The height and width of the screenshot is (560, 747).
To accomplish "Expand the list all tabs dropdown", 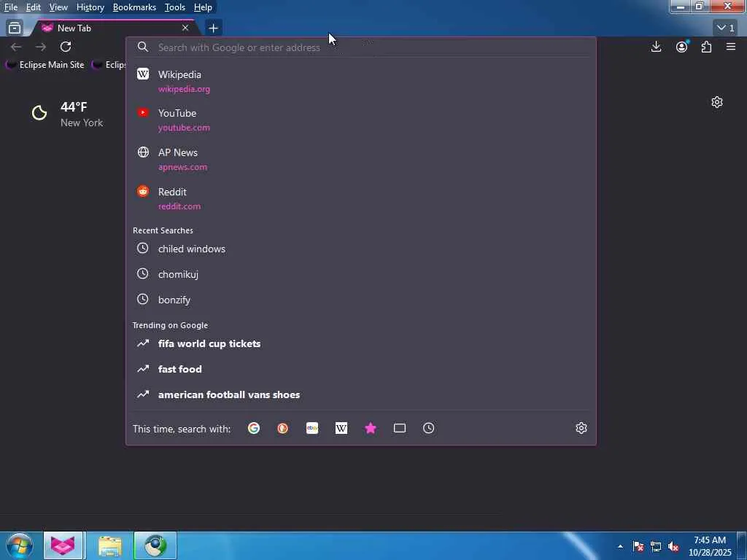I will tap(726, 28).
